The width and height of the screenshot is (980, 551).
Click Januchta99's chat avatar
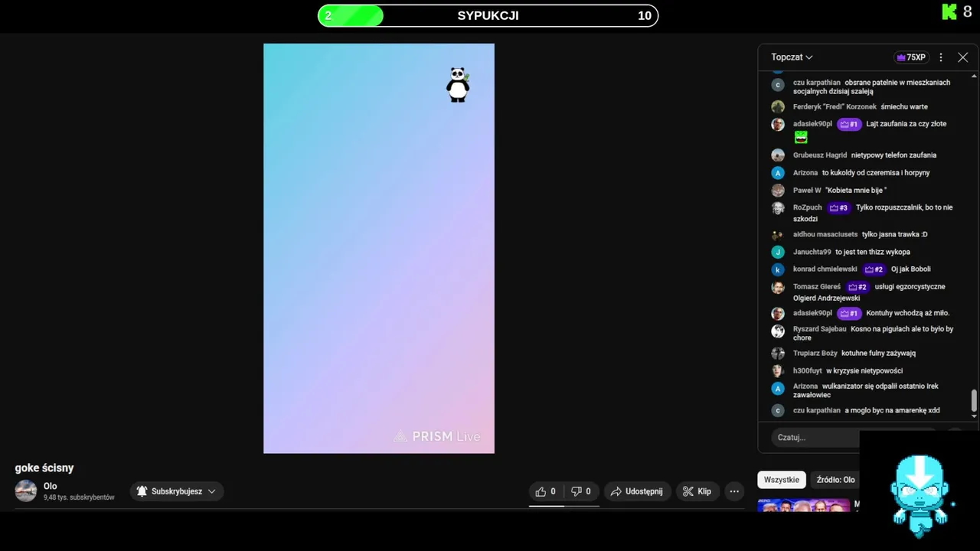coord(778,252)
